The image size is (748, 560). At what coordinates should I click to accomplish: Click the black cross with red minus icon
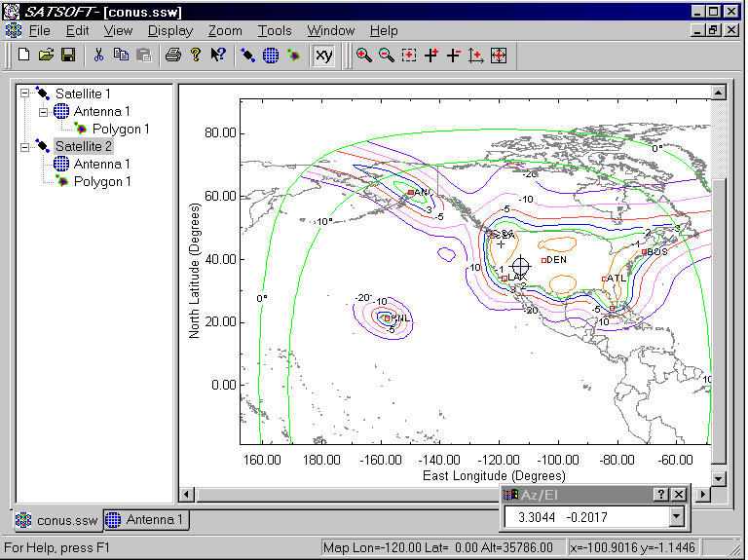(x=453, y=56)
